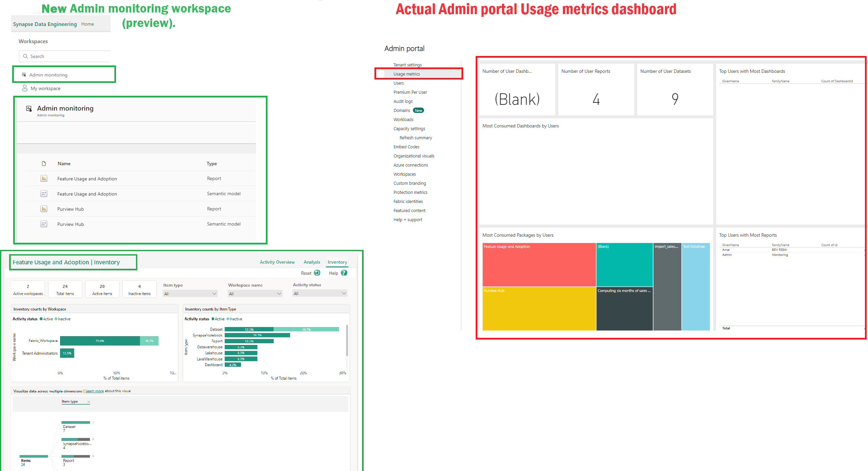
Task: Click the Number of User Datasets card
Action: (675, 90)
